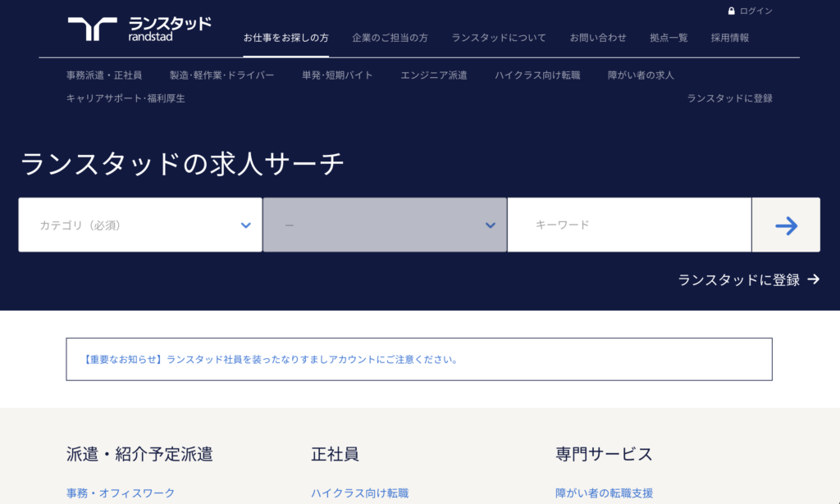This screenshot has width=840, height=504.
Task: Open 製造・軽作業・ドライバー jobs
Action: [x=221, y=75]
